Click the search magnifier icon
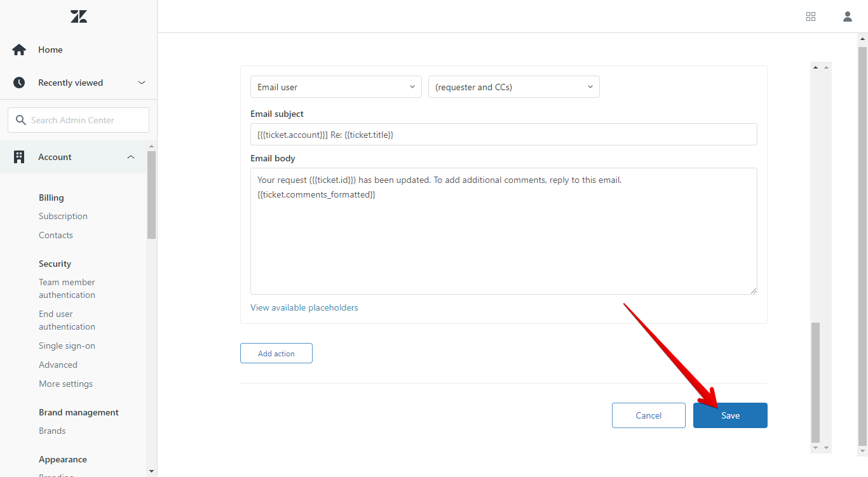This screenshot has width=868, height=477. pyautogui.click(x=21, y=120)
